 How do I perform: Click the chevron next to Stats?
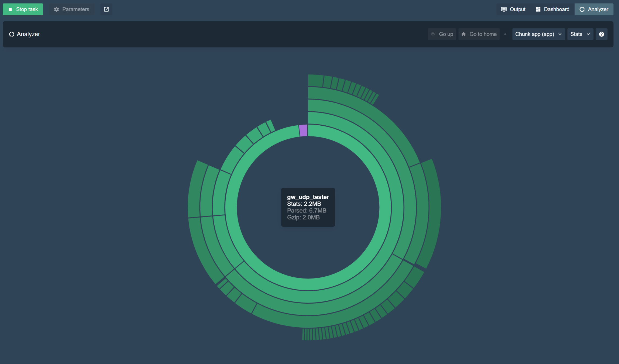(588, 34)
